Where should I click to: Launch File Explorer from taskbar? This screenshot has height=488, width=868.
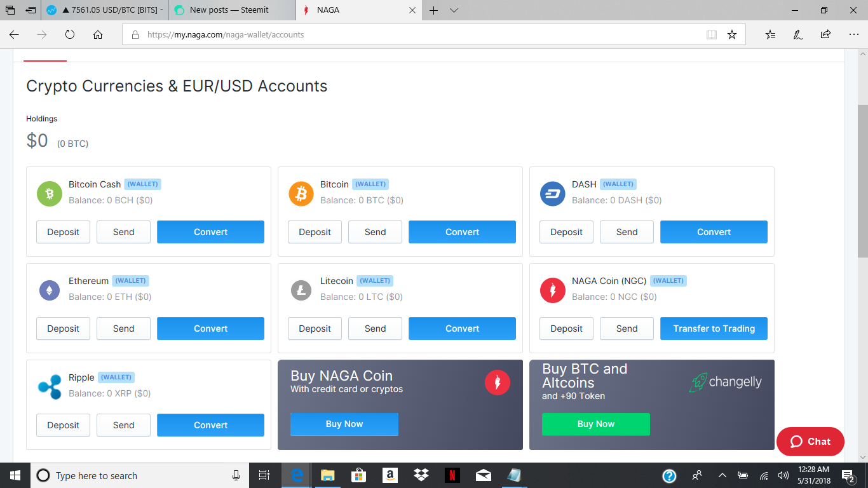pos(327,475)
